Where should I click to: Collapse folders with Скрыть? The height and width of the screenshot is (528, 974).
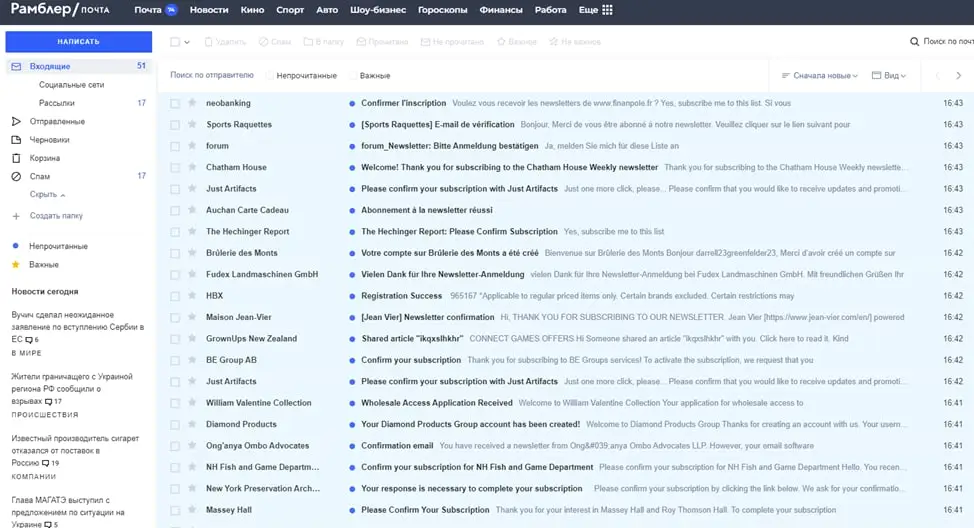coord(47,194)
